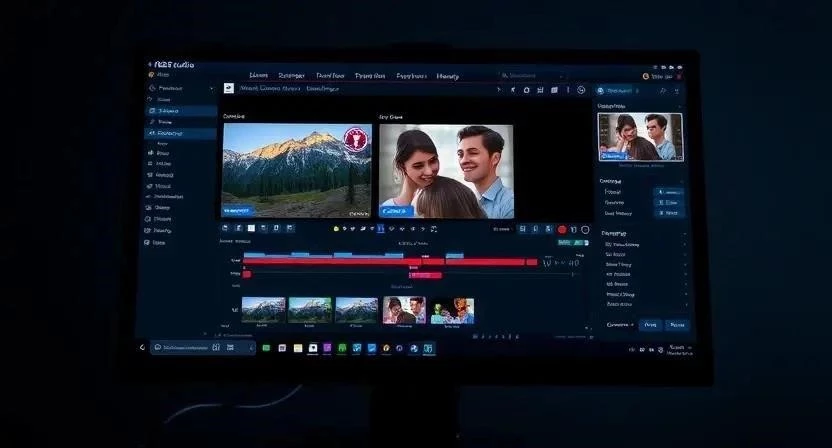This screenshot has width=832, height=448.
Task: Toggle the track header of red video track
Action: click(x=236, y=261)
